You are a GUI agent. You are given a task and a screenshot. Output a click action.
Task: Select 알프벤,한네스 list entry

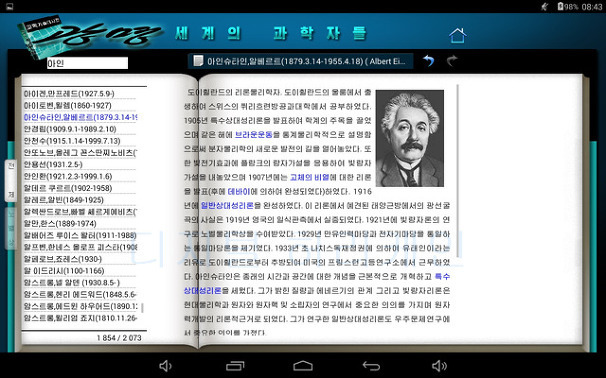[x=80, y=247]
